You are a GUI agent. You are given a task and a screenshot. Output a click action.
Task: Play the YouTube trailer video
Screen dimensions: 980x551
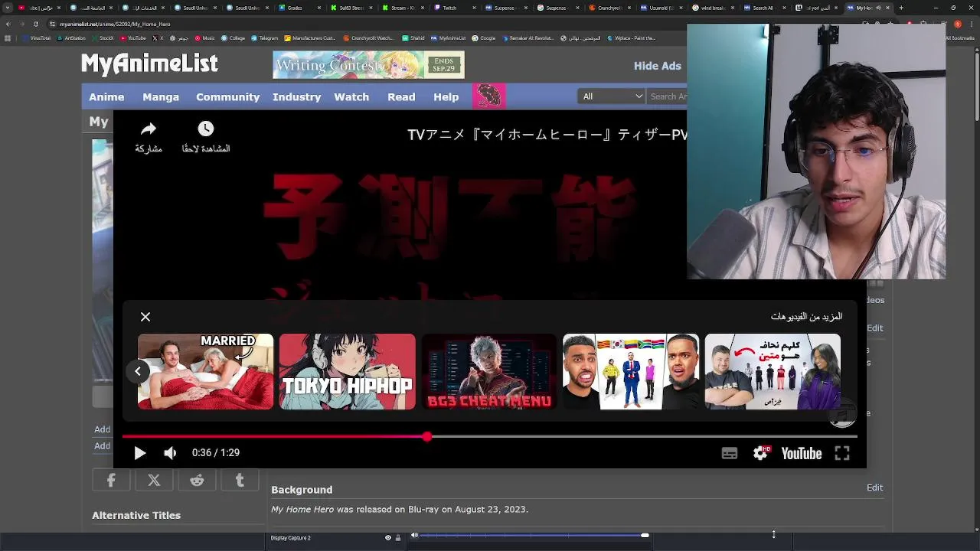pyautogui.click(x=139, y=453)
